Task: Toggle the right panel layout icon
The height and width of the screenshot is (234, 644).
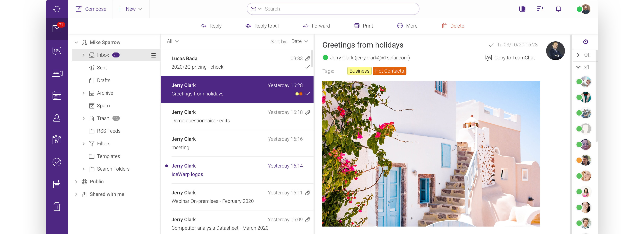Action: tap(522, 9)
